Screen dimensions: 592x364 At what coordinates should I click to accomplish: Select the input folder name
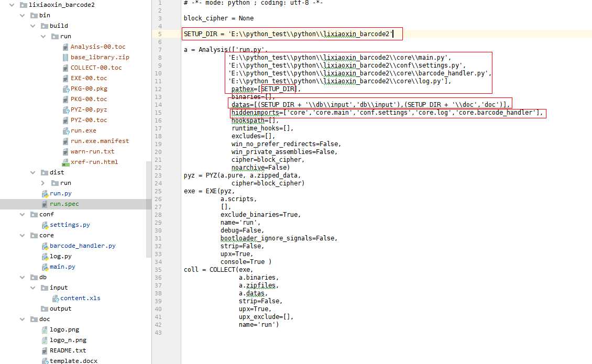59,288
